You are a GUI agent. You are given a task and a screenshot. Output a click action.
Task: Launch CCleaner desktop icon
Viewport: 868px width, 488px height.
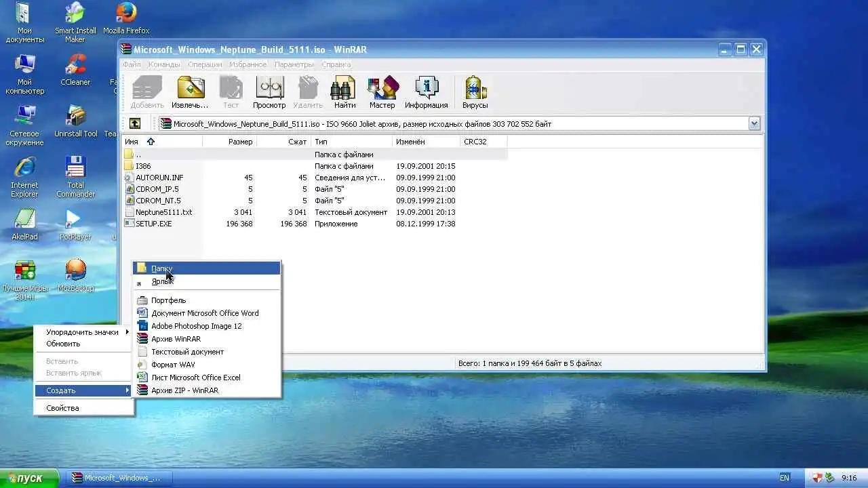pos(75,70)
